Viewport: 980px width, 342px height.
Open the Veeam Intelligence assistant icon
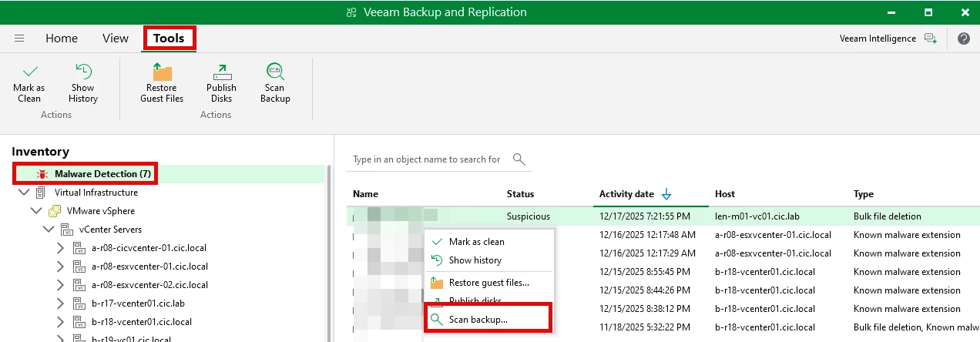point(931,39)
